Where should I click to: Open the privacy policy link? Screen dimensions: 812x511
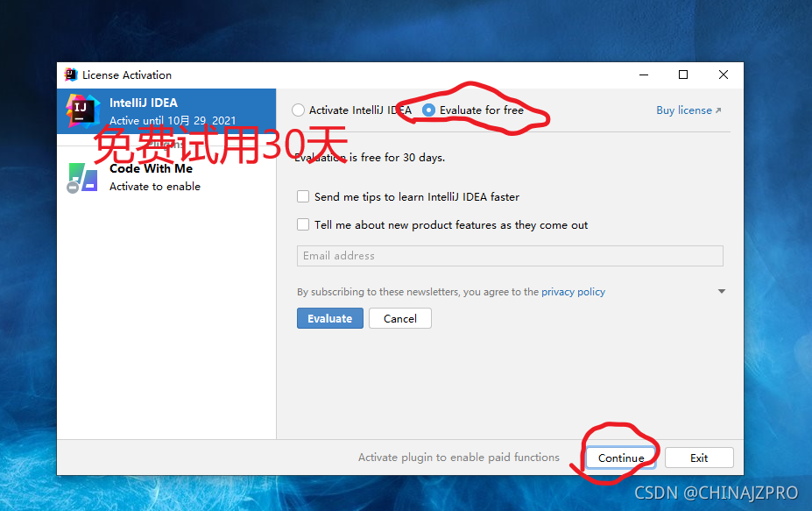[573, 292]
